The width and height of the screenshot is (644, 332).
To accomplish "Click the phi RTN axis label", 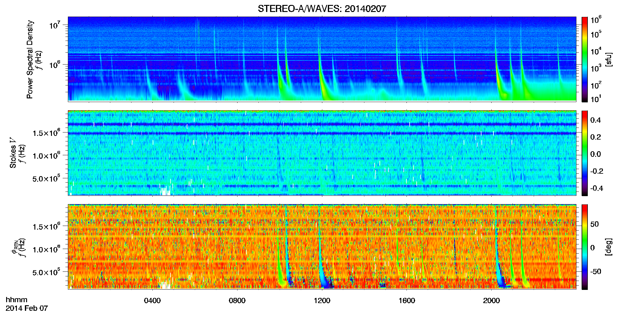I will pos(14,247).
